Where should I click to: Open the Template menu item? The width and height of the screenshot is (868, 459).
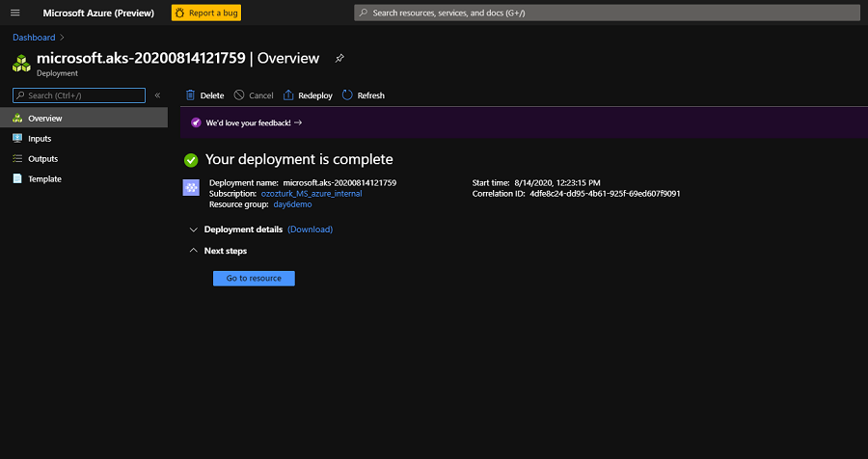coord(44,178)
